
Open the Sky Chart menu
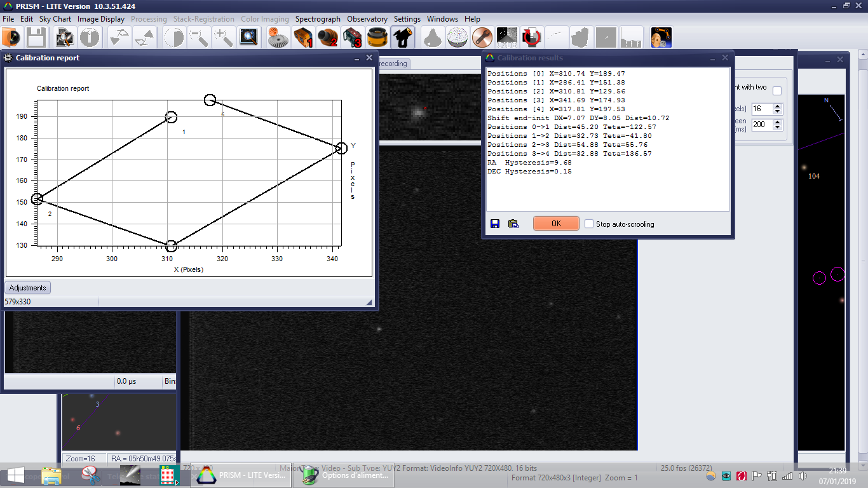pos(55,19)
